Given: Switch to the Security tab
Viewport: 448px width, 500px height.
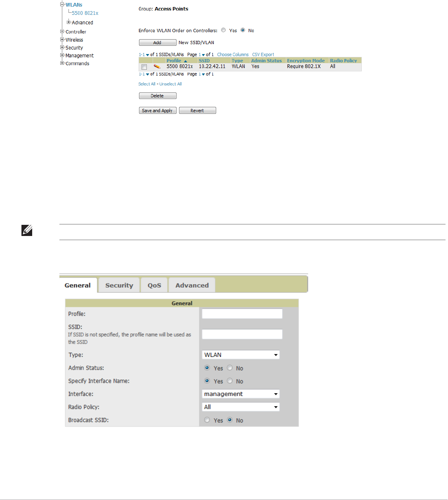Looking at the screenshot, I should (x=119, y=285).
